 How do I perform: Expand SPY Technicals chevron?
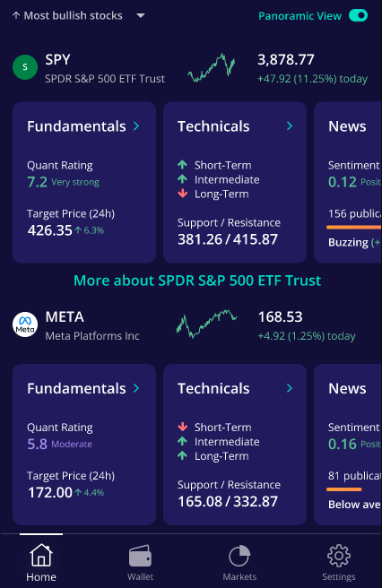(x=290, y=126)
